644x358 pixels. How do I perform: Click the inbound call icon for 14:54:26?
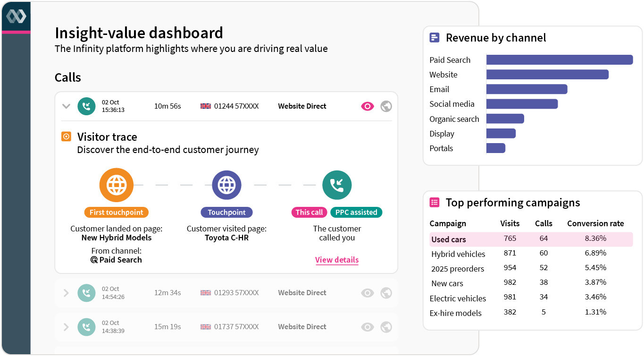(x=86, y=293)
